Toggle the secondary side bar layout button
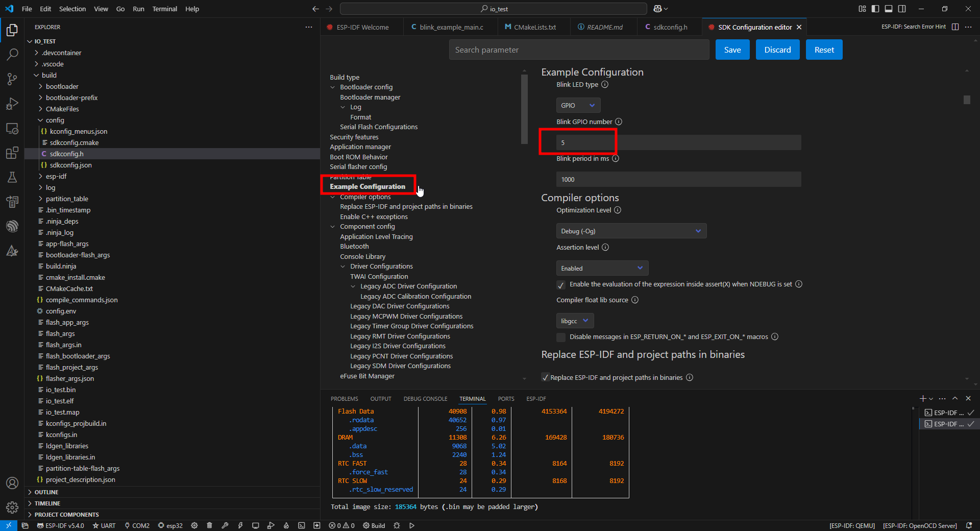This screenshot has height=531, width=980. click(902, 9)
